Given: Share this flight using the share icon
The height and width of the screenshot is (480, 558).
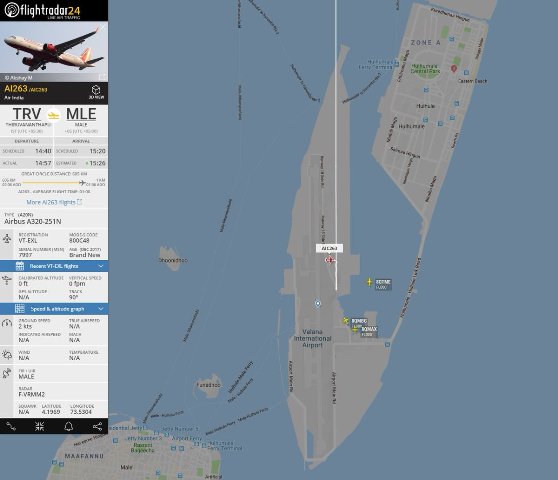Looking at the screenshot, I should (x=97, y=426).
